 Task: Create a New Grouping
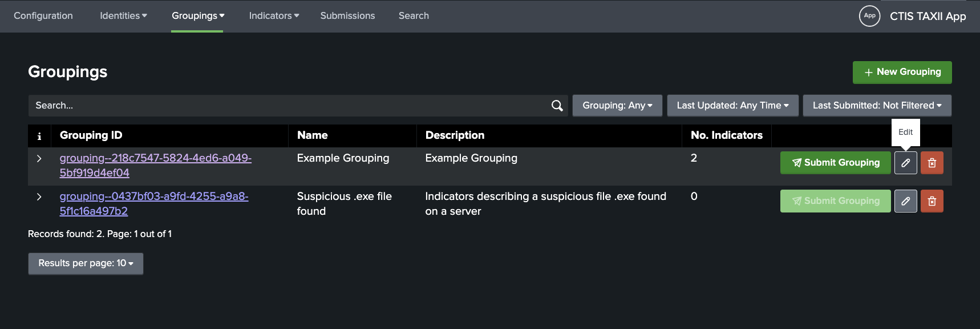pos(902,72)
